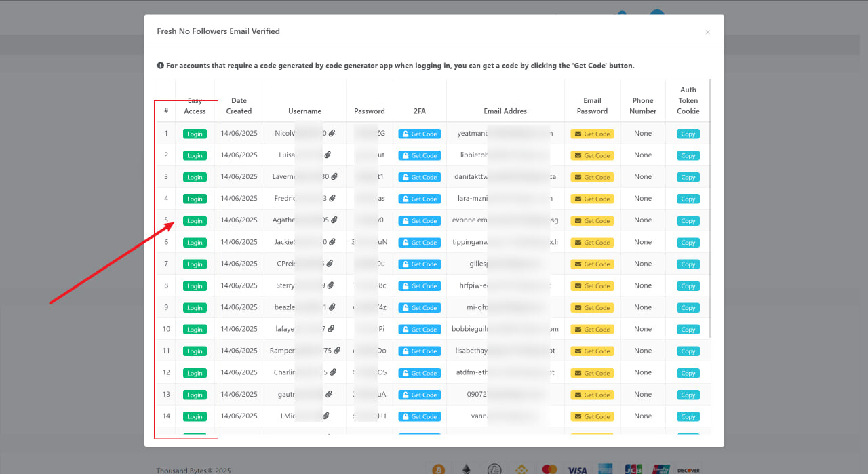The width and height of the screenshot is (868, 474).
Task: Click the paperclip icon in row 14
Action: click(x=326, y=416)
